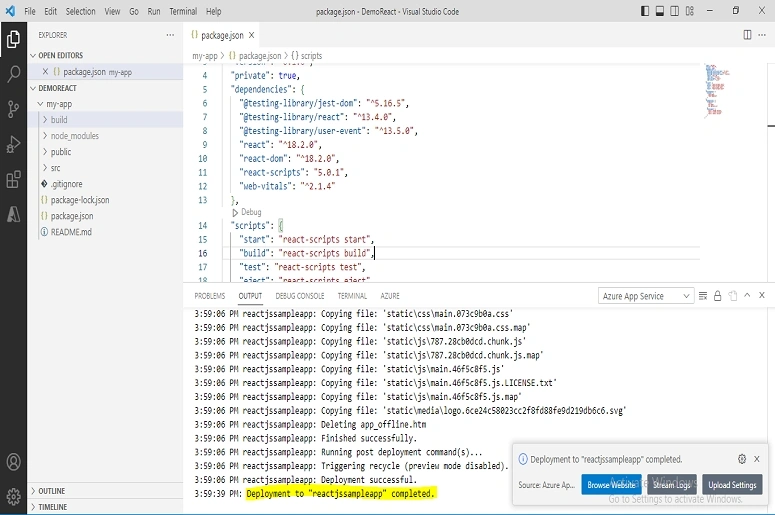This screenshot has height=515, width=775.
Task: Click my-app in the breadcrumb
Action: (205, 56)
